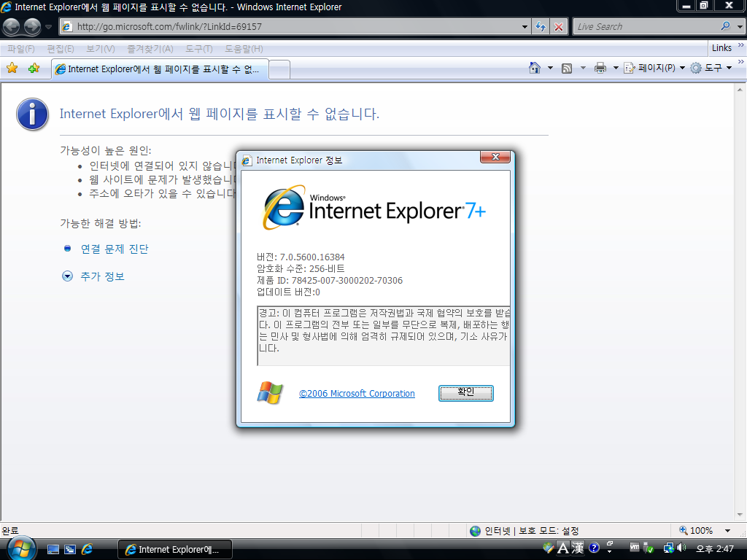
Task: Open the 즐겨찾기(A) menu
Action: click(150, 49)
